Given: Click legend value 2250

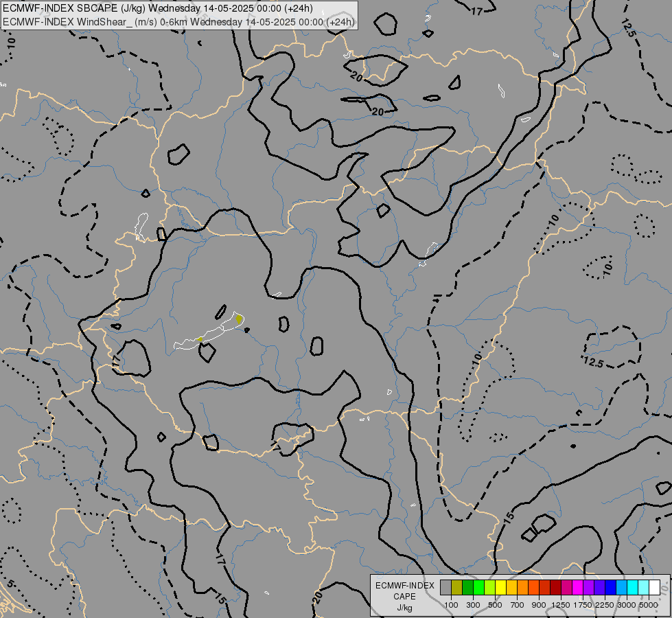Looking at the screenshot, I should tap(605, 605).
